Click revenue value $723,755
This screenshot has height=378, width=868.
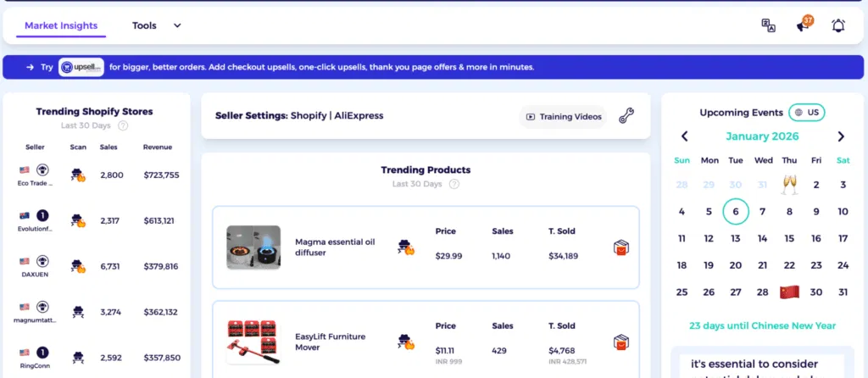[x=161, y=175]
